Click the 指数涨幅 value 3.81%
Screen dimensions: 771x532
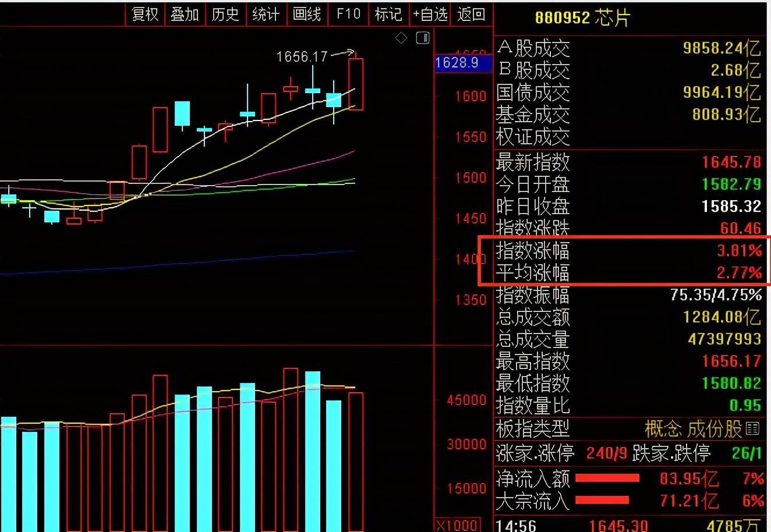pyautogui.click(x=740, y=251)
